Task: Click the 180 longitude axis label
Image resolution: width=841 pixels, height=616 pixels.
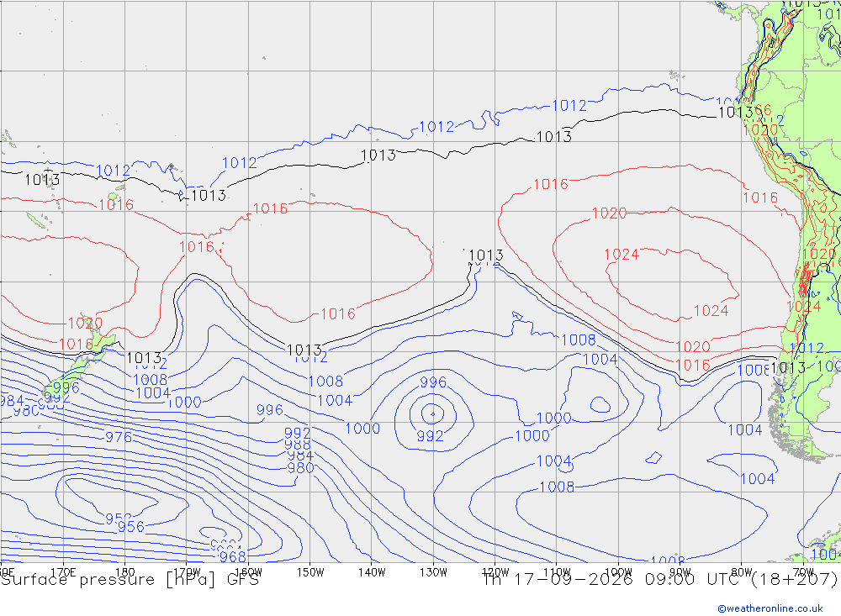Action: click(x=125, y=572)
